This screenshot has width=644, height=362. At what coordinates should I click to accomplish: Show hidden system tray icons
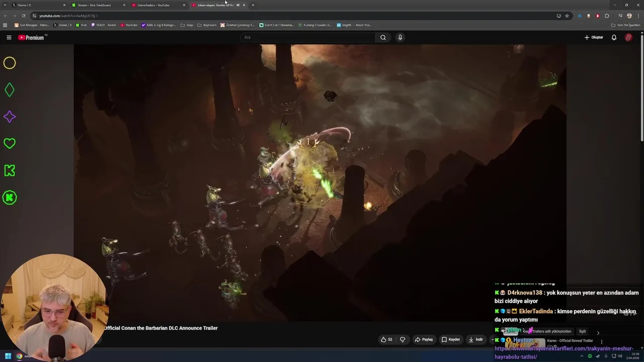pos(582,356)
